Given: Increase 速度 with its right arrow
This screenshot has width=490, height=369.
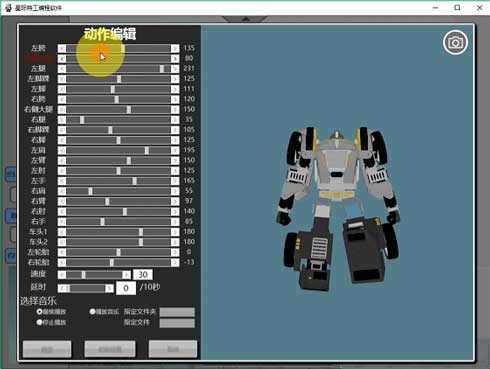Looking at the screenshot, I should pos(126,275).
